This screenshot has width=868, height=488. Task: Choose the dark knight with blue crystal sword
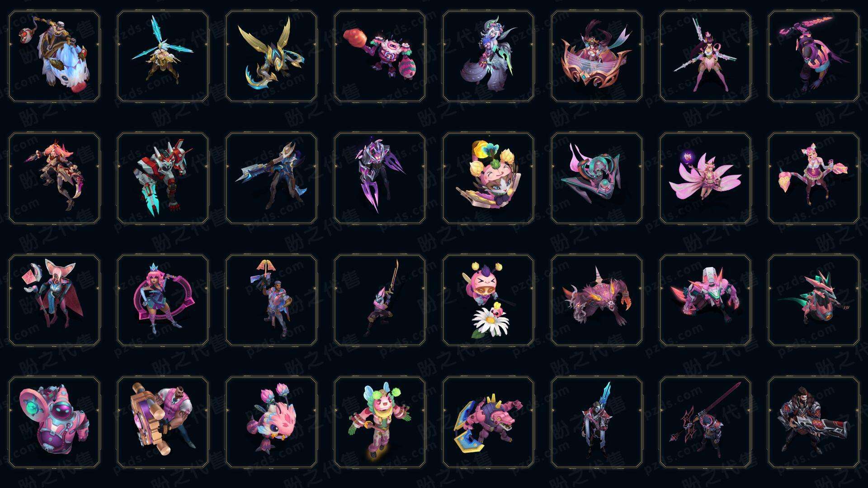[597, 422]
